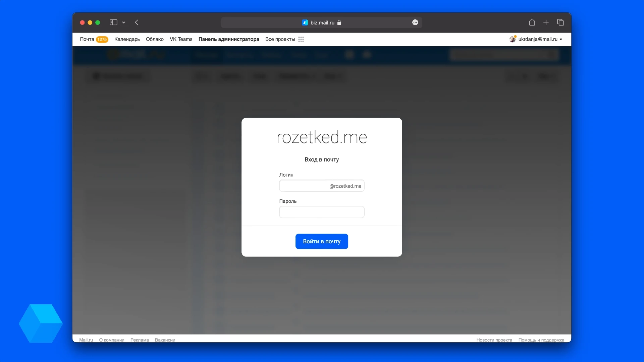This screenshot has width=644, height=362.
Task: Open ukrdanja@mail.ru account dropdown
Action: tap(540, 39)
